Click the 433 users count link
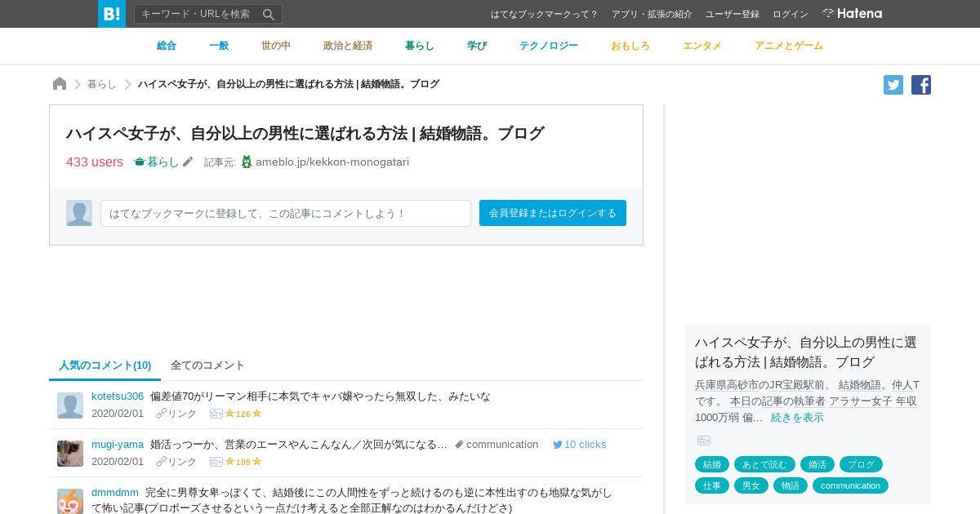The height and width of the screenshot is (514, 980). [x=95, y=162]
